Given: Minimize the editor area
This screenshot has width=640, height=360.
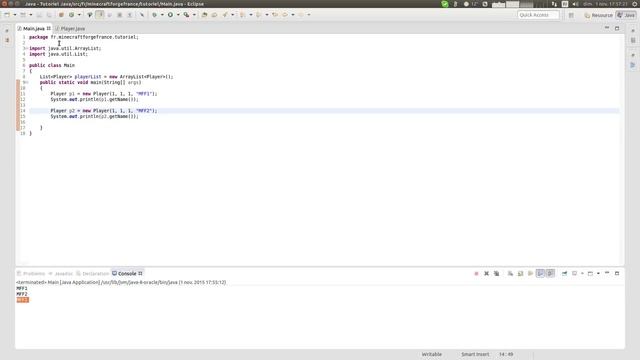Looking at the screenshot, I should pos(607,28).
